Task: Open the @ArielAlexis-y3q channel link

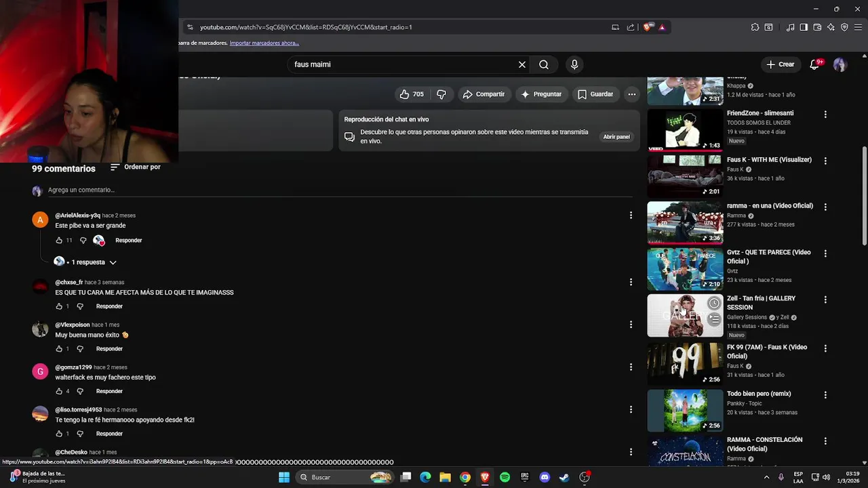Action: coord(77,216)
